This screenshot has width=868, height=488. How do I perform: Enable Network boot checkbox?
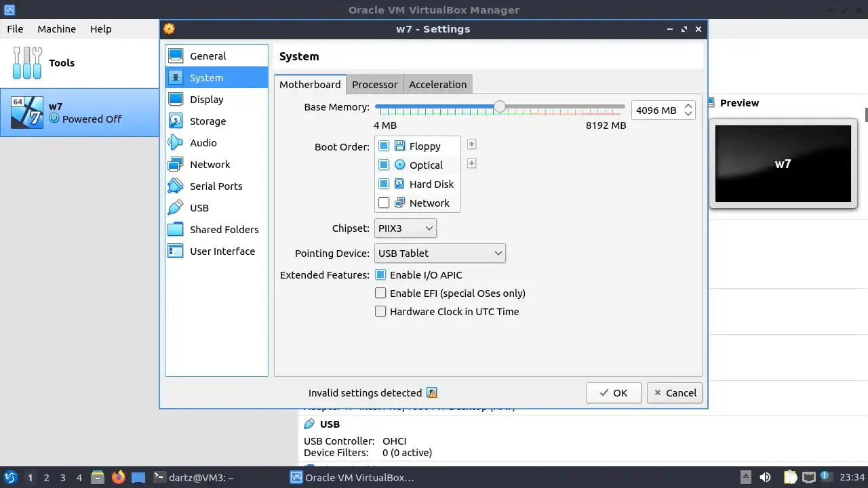(384, 203)
